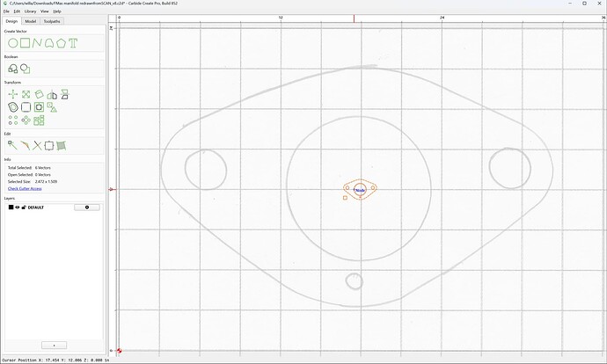Minimize the Carbide Create window
607x364 pixels.
point(571,4)
